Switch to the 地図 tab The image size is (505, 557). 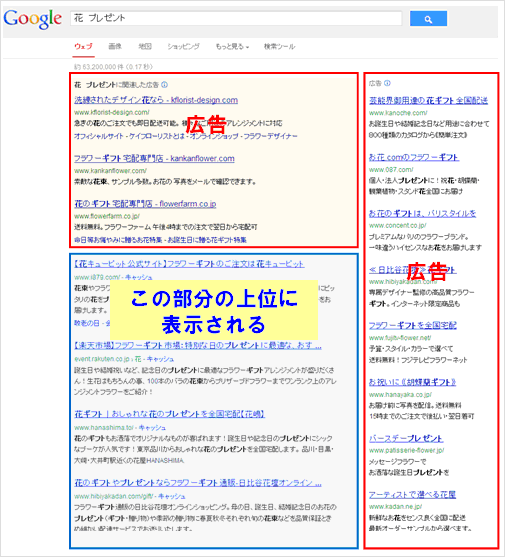click(x=145, y=47)
